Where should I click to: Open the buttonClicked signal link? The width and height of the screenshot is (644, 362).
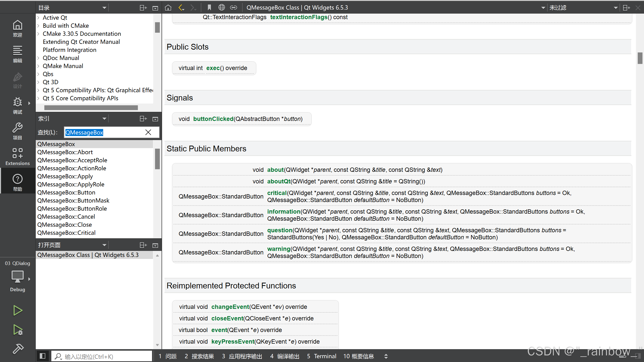[x=213, y=119]
